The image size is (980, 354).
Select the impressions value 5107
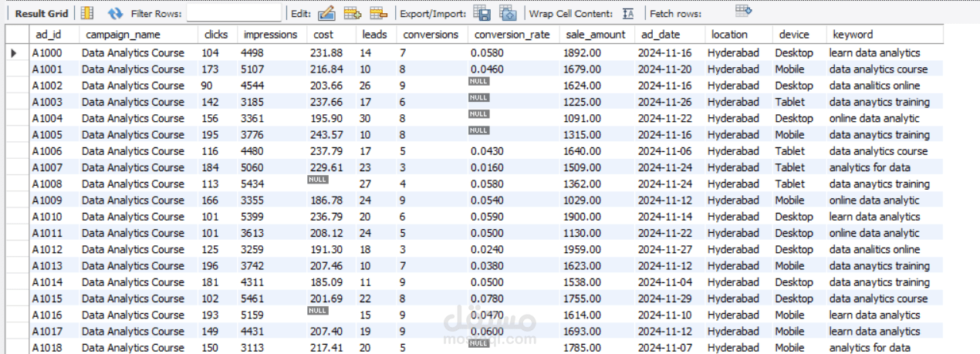point(252,69)
